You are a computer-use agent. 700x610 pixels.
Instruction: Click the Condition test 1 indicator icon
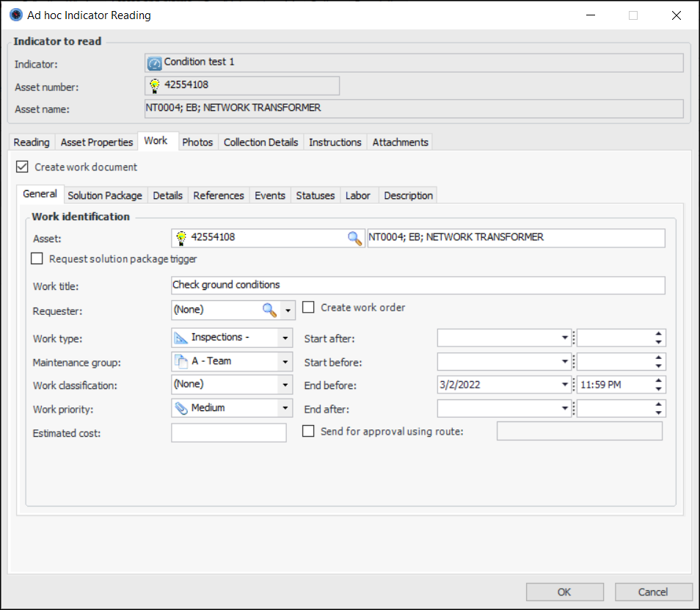pos(154,63)
